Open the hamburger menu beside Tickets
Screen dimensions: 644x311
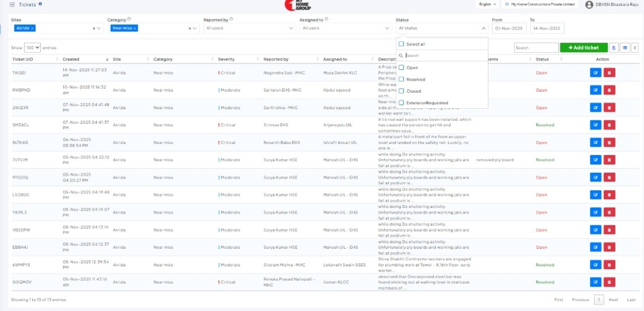[x=12, y=4]
